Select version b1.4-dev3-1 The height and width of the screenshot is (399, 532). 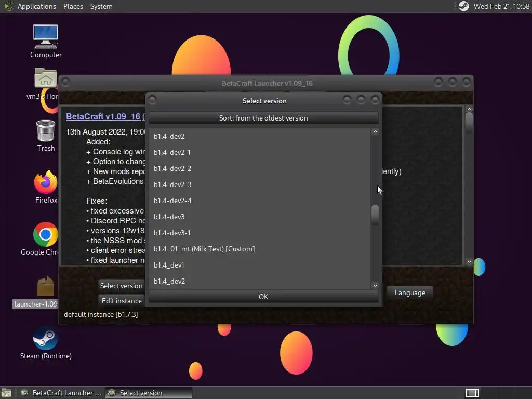[x=260, y=233]
